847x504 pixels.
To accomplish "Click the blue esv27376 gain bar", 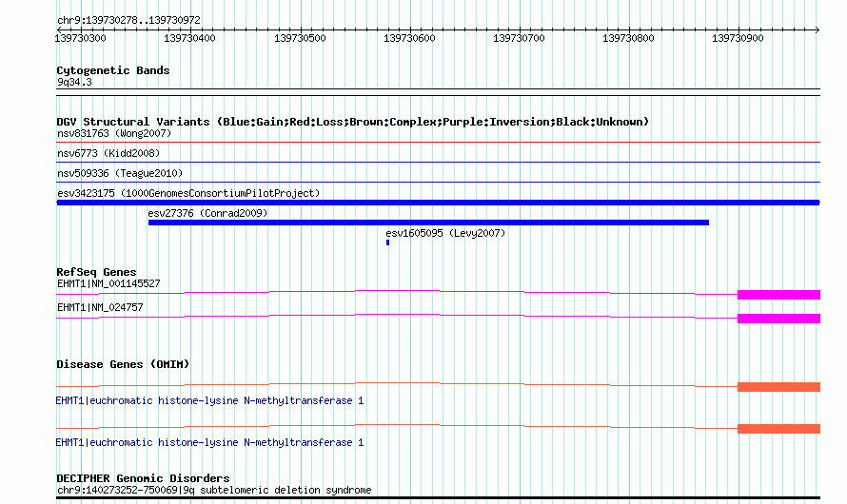I will pos(428,223).
